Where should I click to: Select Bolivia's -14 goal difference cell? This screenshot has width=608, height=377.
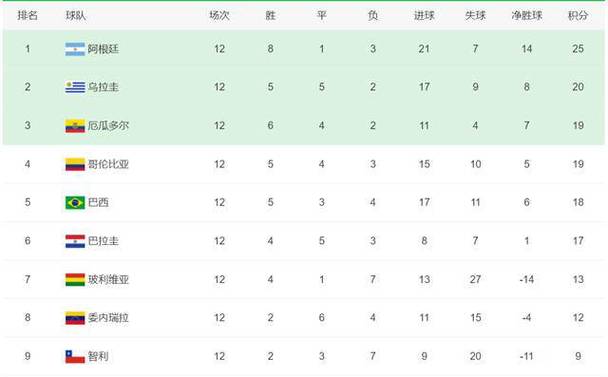pos(527,280)
